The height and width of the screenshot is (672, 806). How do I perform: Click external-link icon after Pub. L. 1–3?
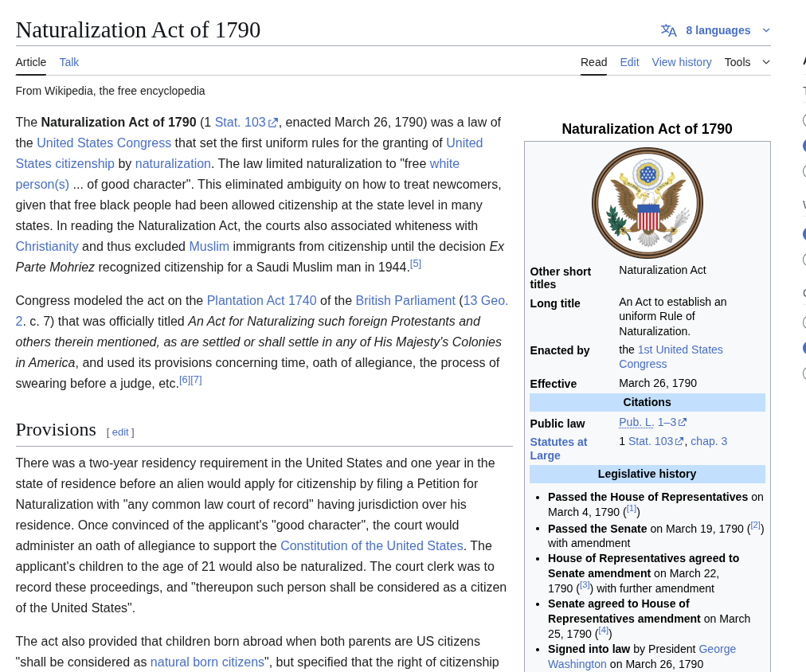pyautogui.click(x=682, y=422)
